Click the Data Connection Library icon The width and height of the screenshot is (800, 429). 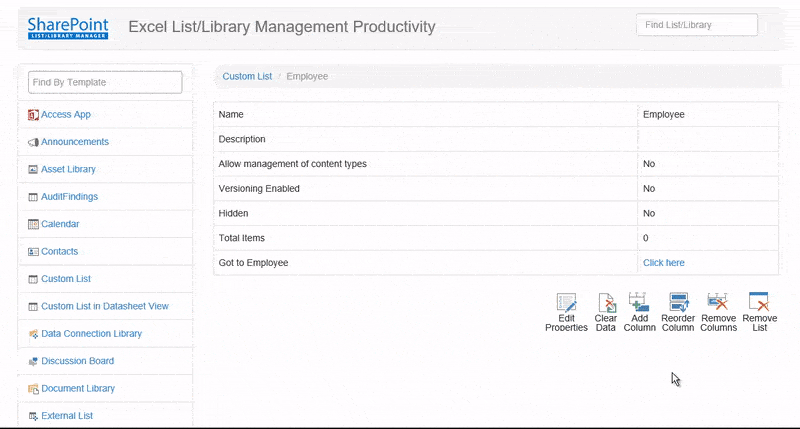pyautogui.click(x=33, y=334)
